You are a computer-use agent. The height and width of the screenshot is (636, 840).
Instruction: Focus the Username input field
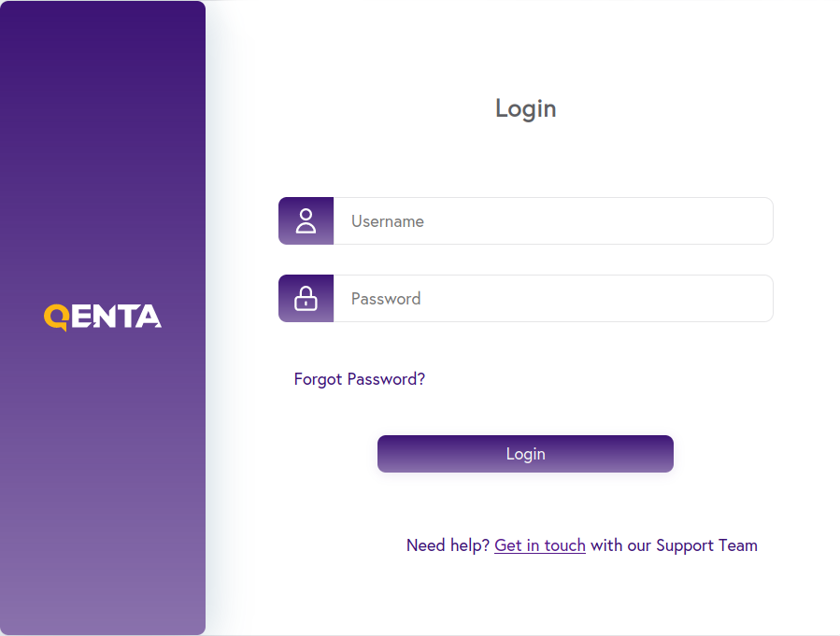point(553,221)
